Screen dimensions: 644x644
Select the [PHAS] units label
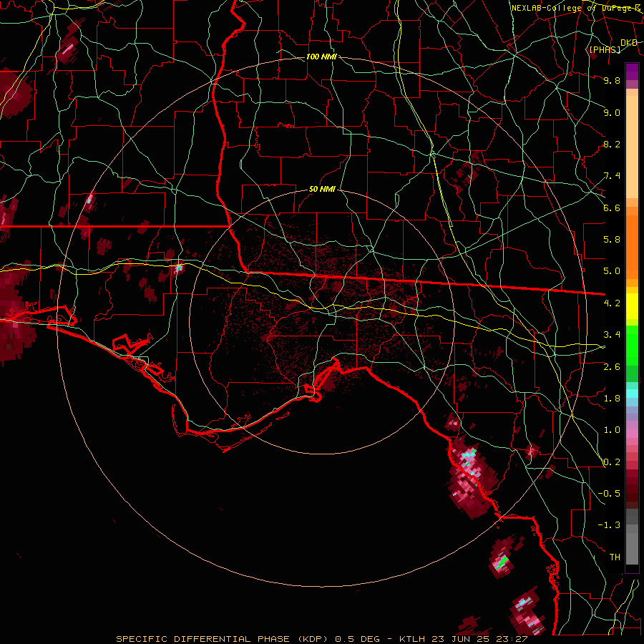[605, 49]
